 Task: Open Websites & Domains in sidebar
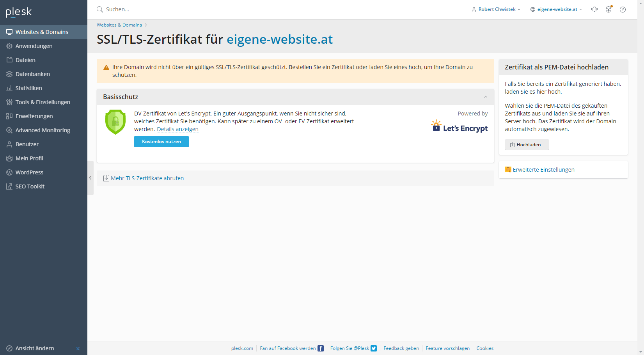pyautogui.click(x=44, y=32)
